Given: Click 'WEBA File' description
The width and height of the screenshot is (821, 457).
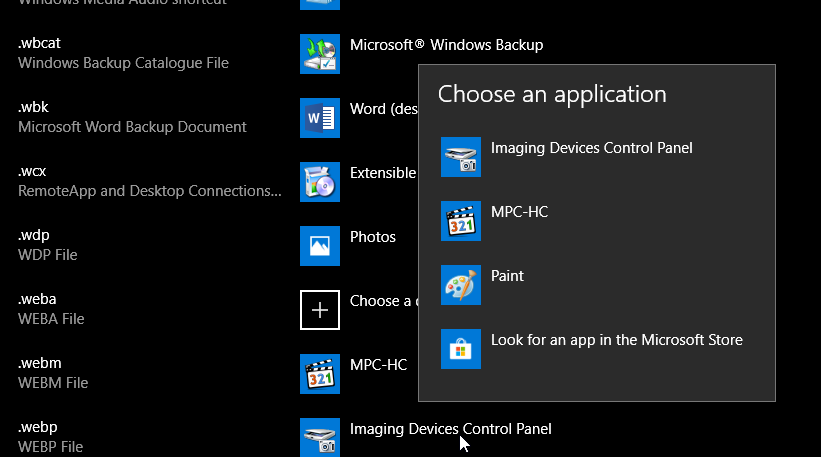Looking at the screenshot, I should pos(51,319).
